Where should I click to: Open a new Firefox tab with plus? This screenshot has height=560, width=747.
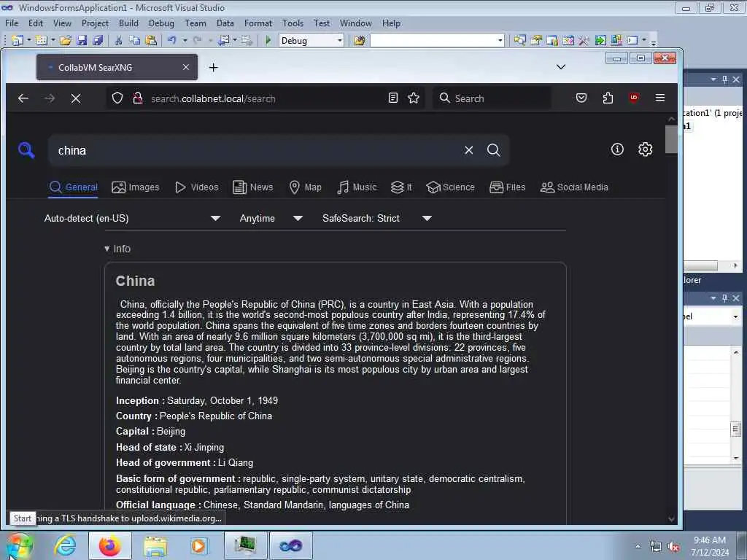pos(214,68)
